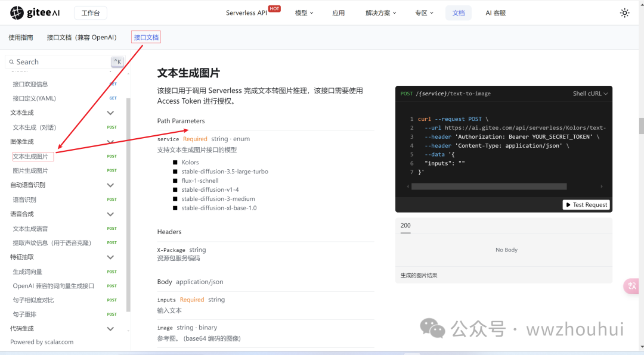Open 生成词向量 in sidebar
The image size is (644, 355).
pyautogui.click(x=27, y=272)
